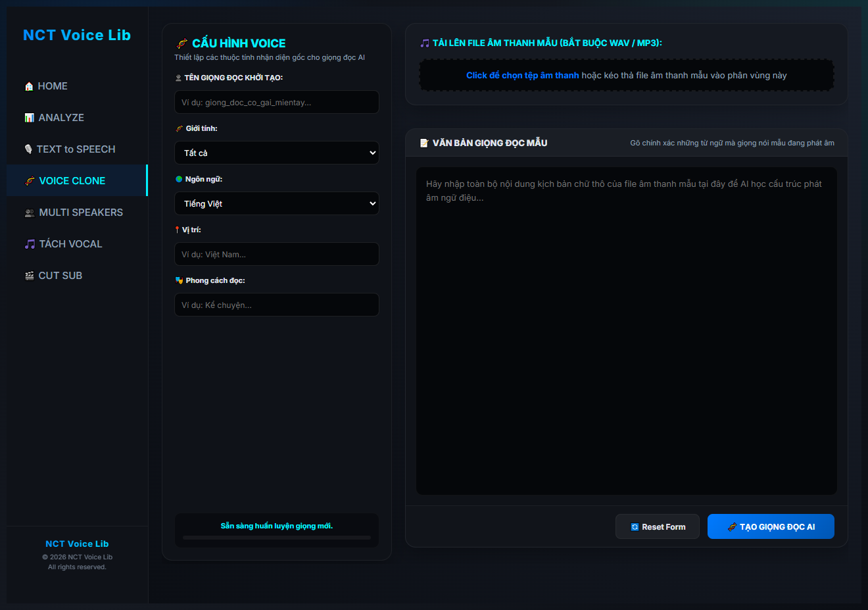Click the 'Thiết lập các thuộc tính nhận diện' subtitle
Image resolution: width=868 pixels, height=610 pixels.
[270, 57]
